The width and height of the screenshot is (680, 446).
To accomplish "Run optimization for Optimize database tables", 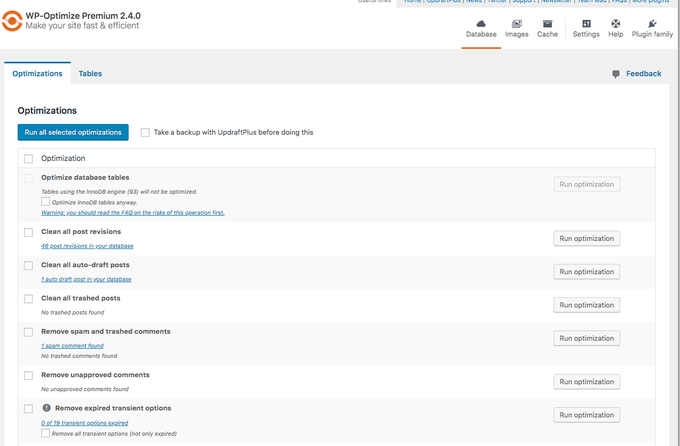I will (586, 184).
